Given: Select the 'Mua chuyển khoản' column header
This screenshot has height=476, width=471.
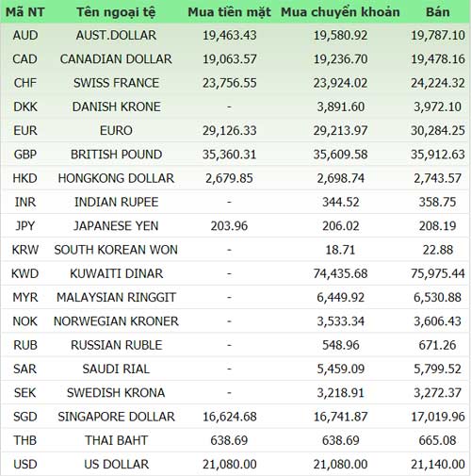Looking at the screenshot, I should (340, 12).
